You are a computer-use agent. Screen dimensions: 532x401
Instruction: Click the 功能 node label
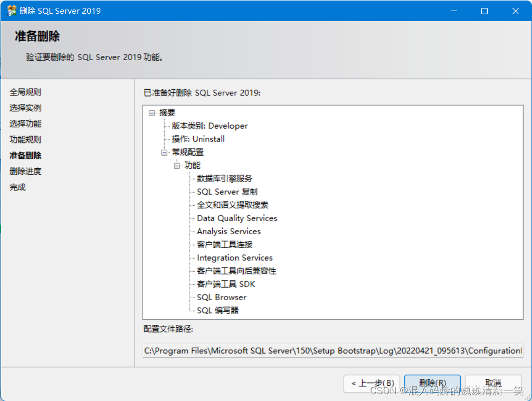point(192,166)
